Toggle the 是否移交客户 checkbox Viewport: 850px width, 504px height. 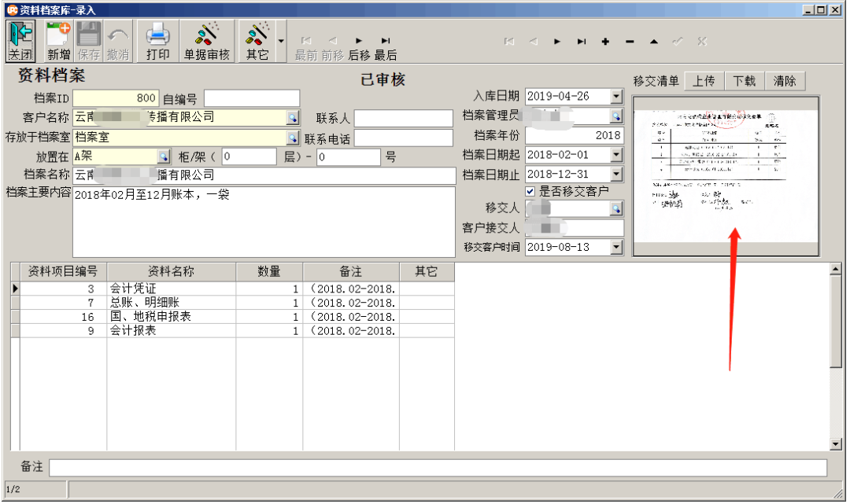click(530, 192)
